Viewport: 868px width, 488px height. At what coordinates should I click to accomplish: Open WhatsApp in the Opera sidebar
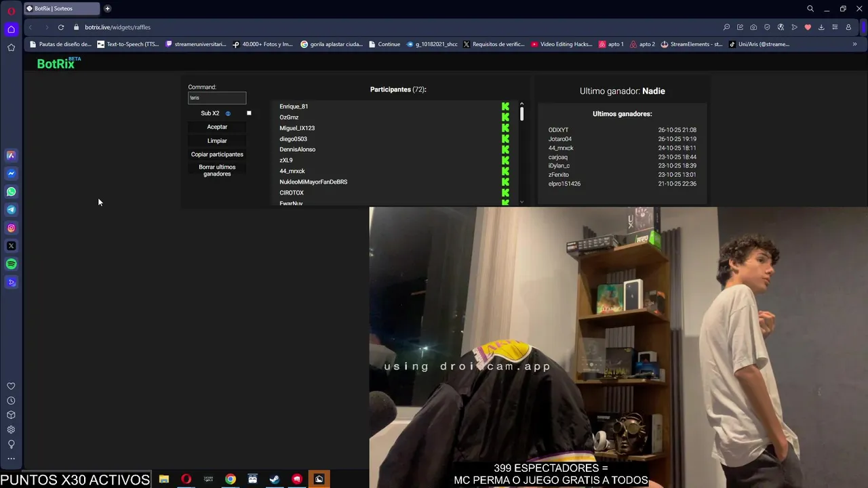(x=11, y=192)
